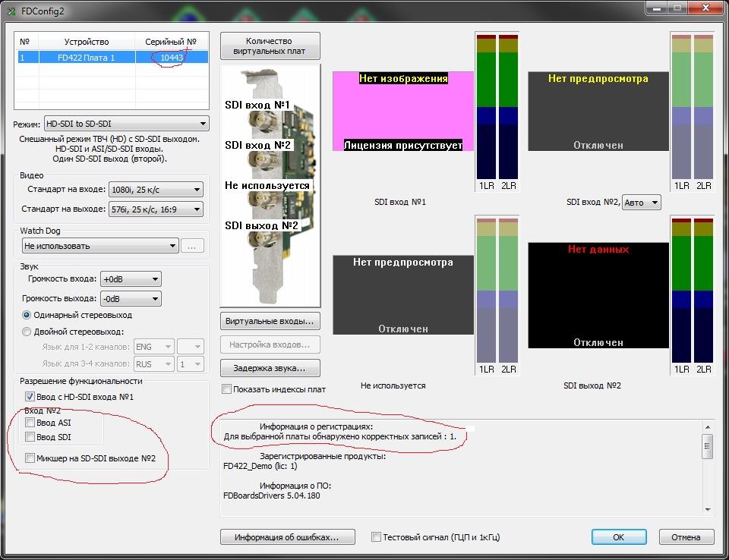Click the Виртуальные входы button

pos(270,321)
